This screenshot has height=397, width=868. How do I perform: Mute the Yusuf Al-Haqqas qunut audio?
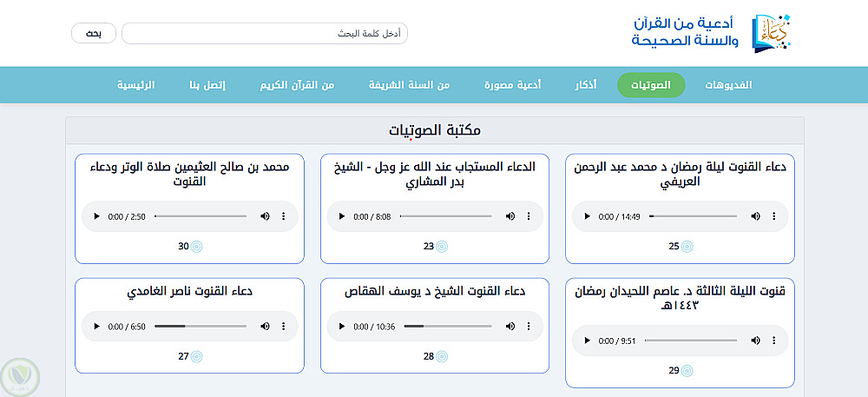(x=510, y=327)
